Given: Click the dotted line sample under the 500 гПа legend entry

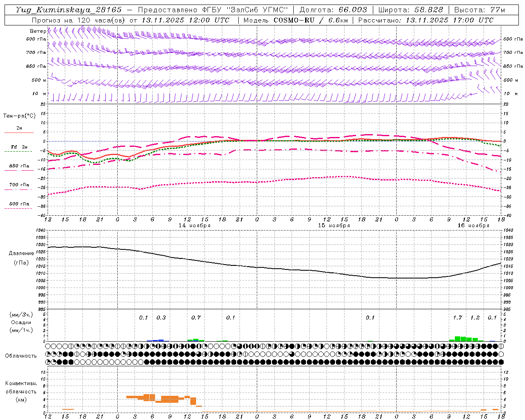Looking at the screenshot, I should point(18,209).
